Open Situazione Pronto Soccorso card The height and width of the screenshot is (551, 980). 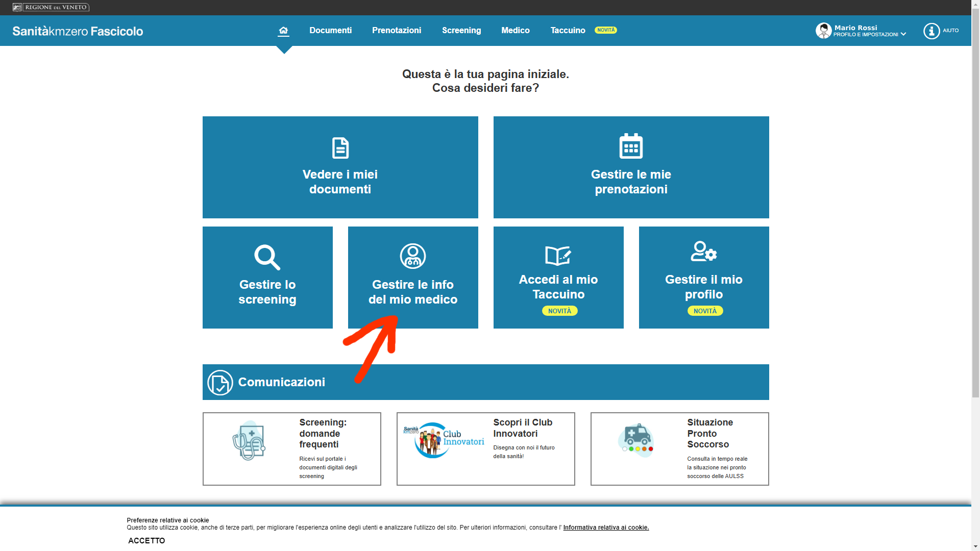point(679,449)
